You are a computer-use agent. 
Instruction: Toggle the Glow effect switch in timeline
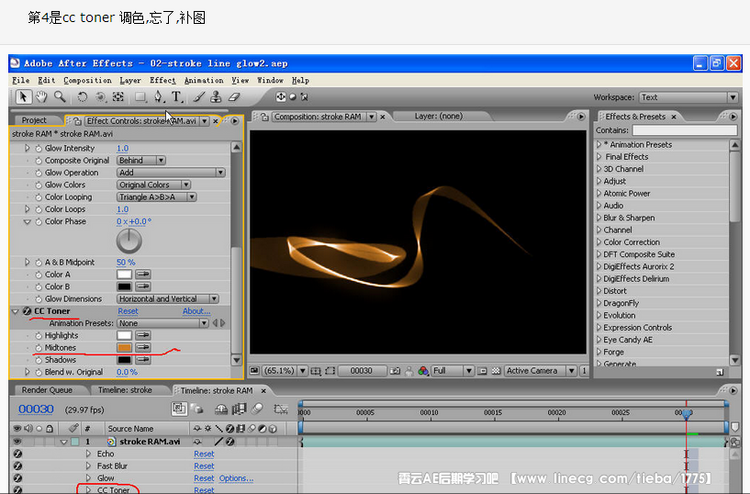18,478
